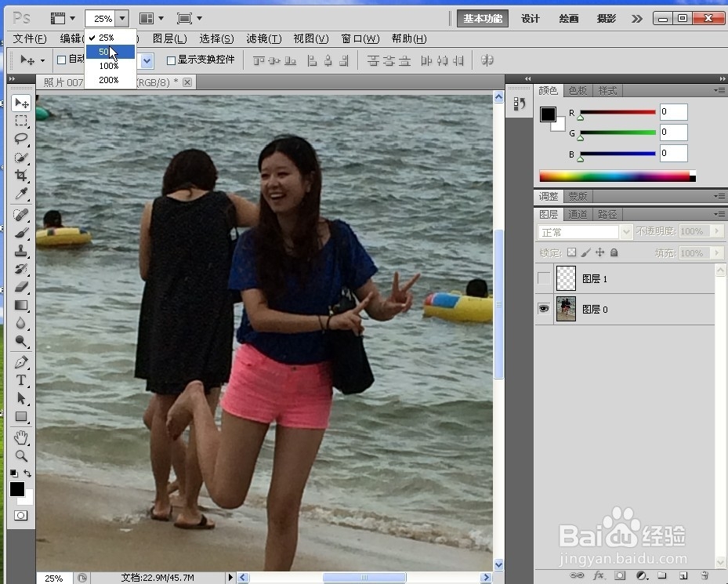Screen dimensions: 728x584
Task: Enable the 显示变换控件 checkbox
Action: pyautogui.click(x=171, y=60)
